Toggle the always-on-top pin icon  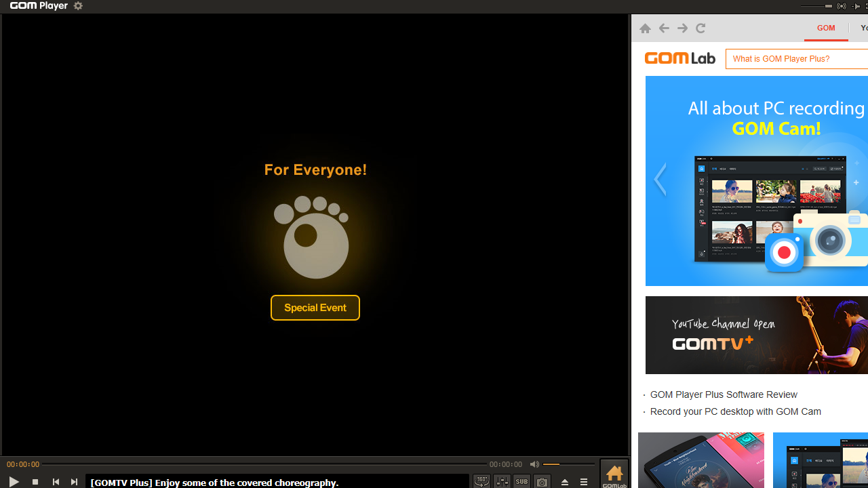pos(856,6)
